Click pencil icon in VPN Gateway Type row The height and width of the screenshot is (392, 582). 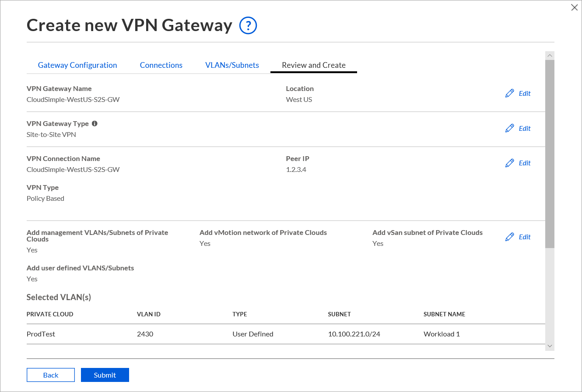coord(509,128)
